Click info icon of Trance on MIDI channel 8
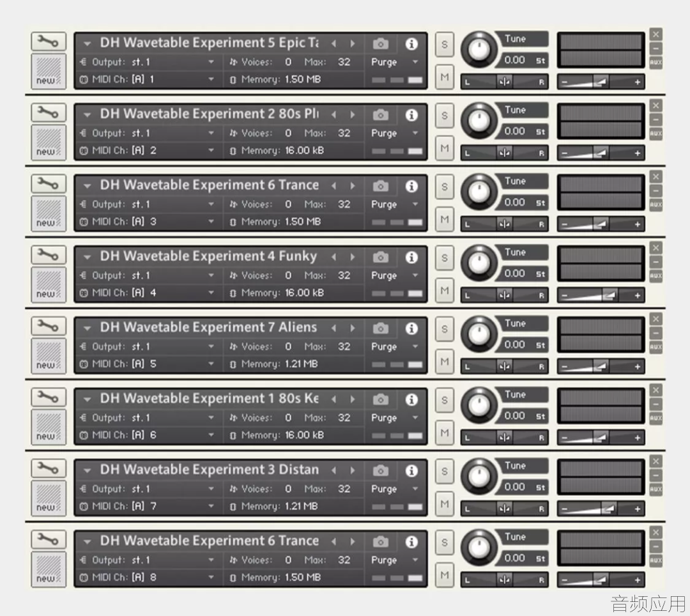This screenshot has width=690, height=616. (411, 542)
